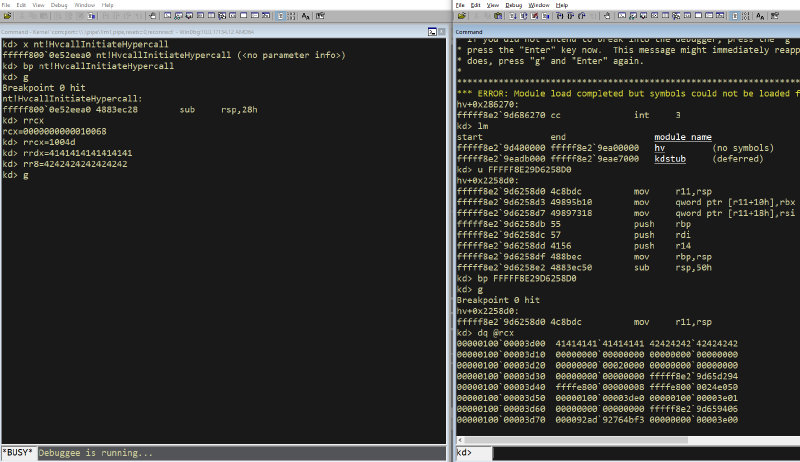
Task: Click Font icon in left window toolbar
Action: [305, 17]
